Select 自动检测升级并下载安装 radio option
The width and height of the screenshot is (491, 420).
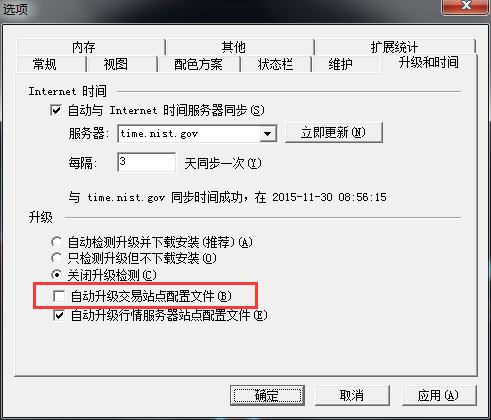point(56,242)
